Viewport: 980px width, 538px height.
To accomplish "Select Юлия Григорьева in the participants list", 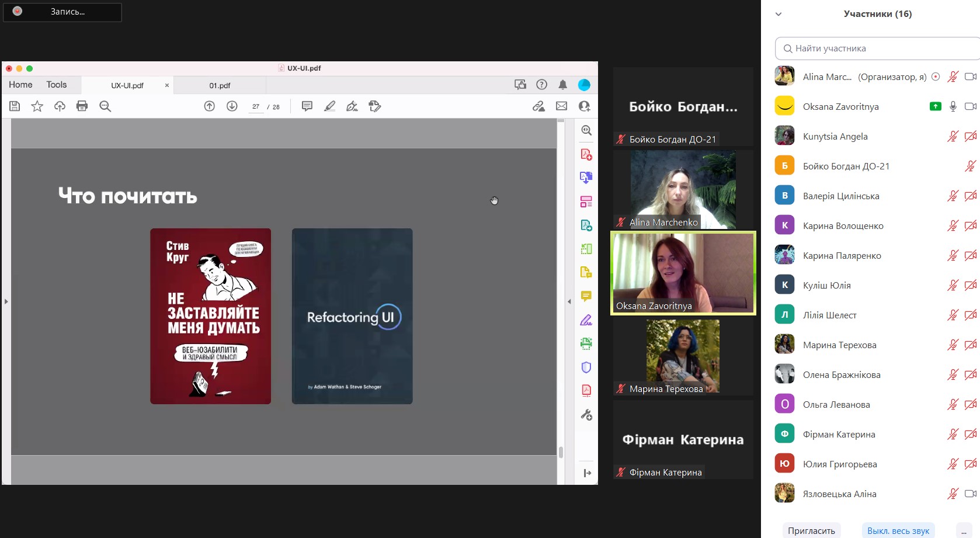I will [x=876, y=464].
